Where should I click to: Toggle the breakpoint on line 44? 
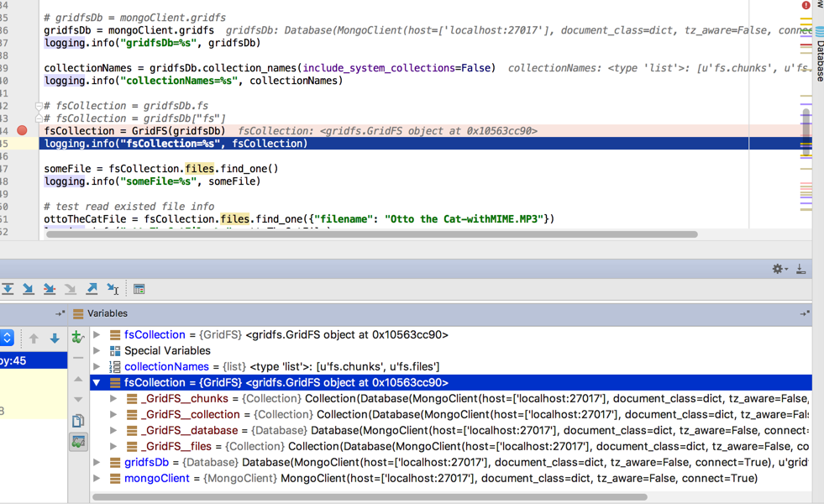[x=22, y=130]
